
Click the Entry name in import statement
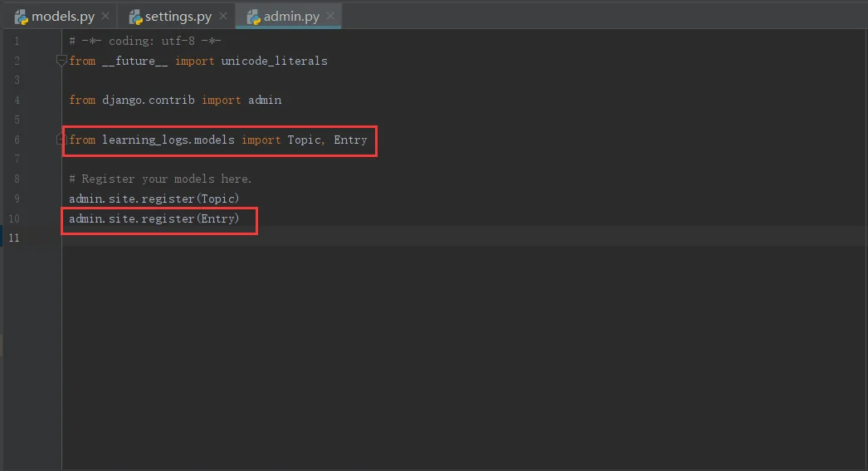tap(350, 140)
